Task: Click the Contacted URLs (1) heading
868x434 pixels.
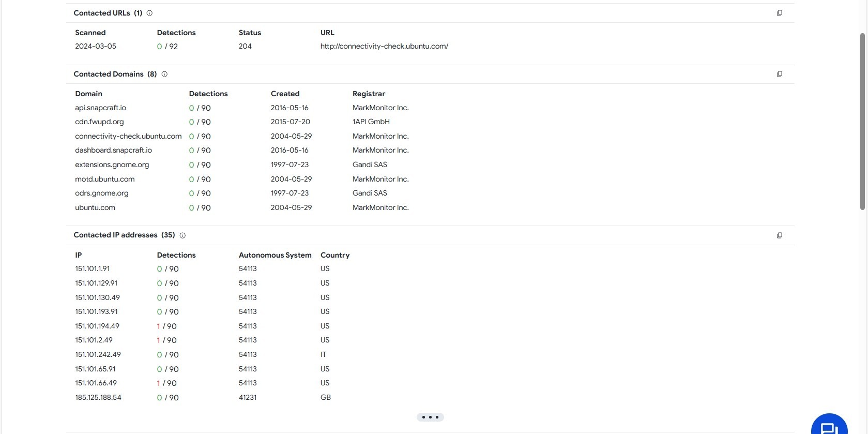Action: (108, 13)
